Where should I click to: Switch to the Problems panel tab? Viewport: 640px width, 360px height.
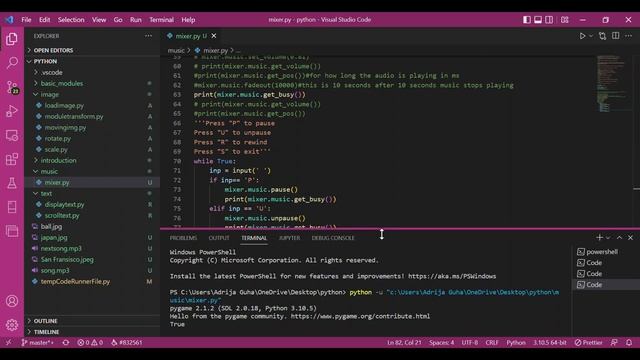pyautogui.click(x=183, y=238)
